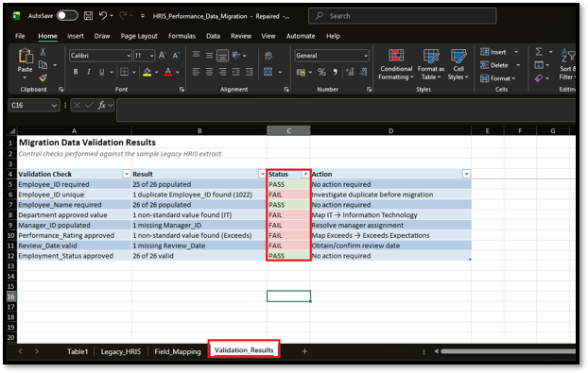Click the Borders icon

tap(124, 72)
